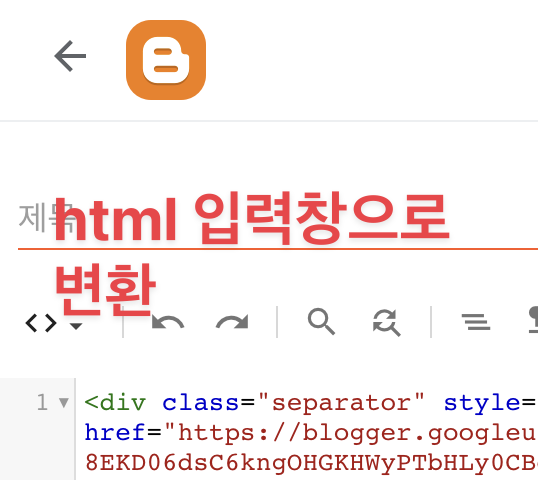Click the "separator" class value
Image resolution: width=538 pixels, height=480 pixels.
[341, 403]
